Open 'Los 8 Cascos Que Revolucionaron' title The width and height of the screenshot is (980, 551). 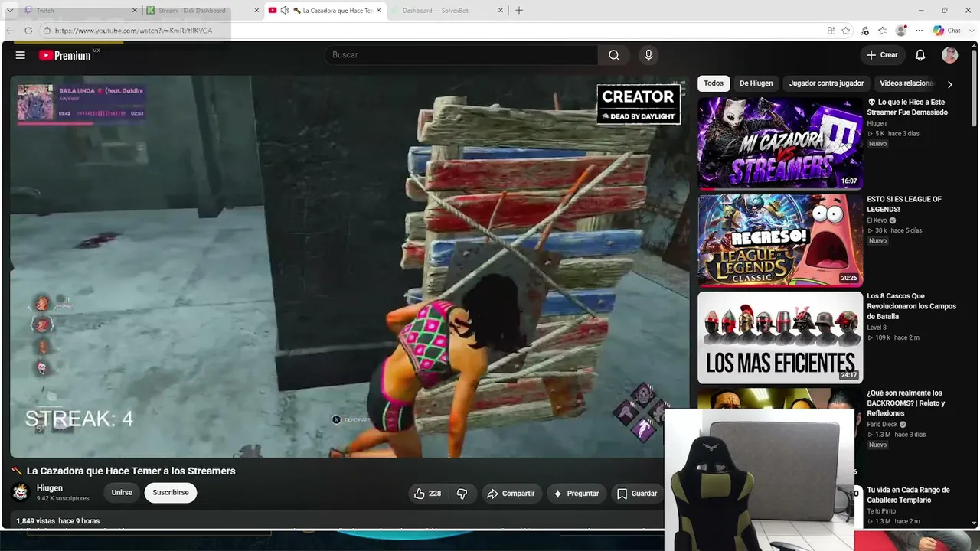tap(911, 306)
